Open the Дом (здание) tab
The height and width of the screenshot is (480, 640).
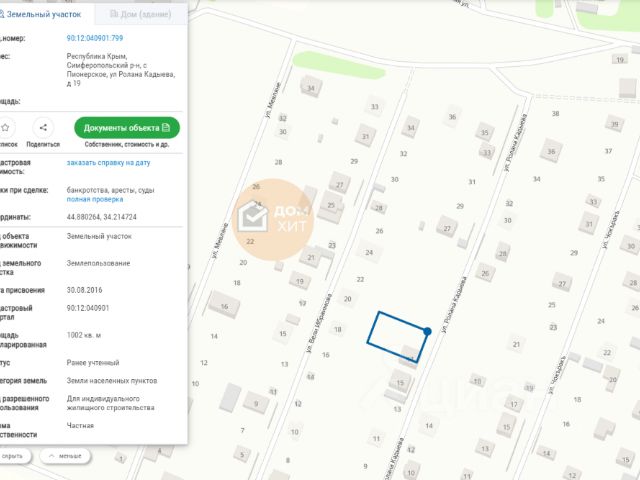point(141,14)
